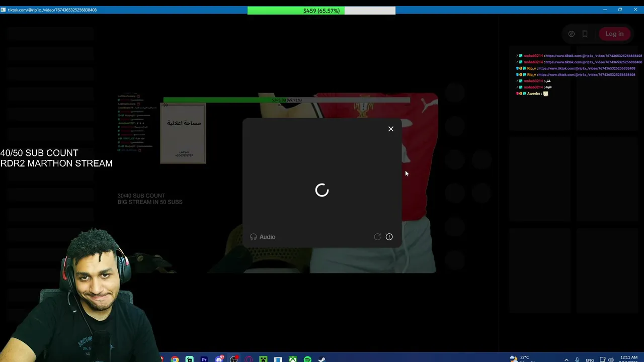Open Minecraft from the taskbar

click(x=263, y=359)
